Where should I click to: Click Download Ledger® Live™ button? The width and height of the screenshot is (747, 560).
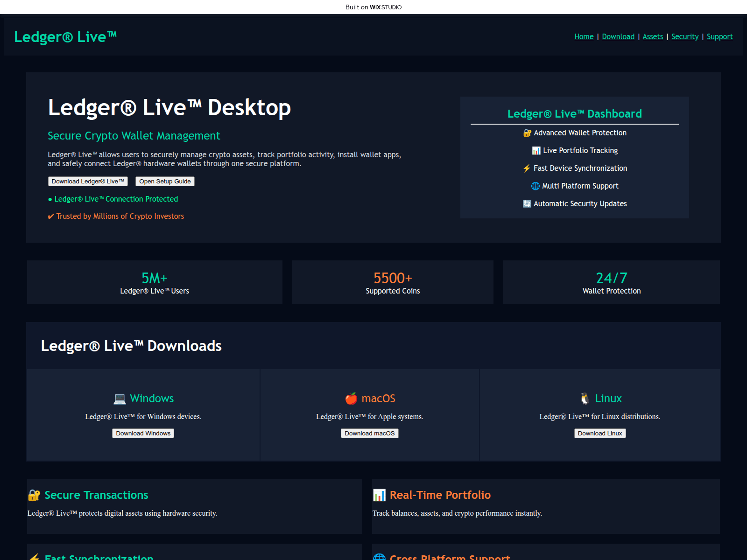point(88,181)
